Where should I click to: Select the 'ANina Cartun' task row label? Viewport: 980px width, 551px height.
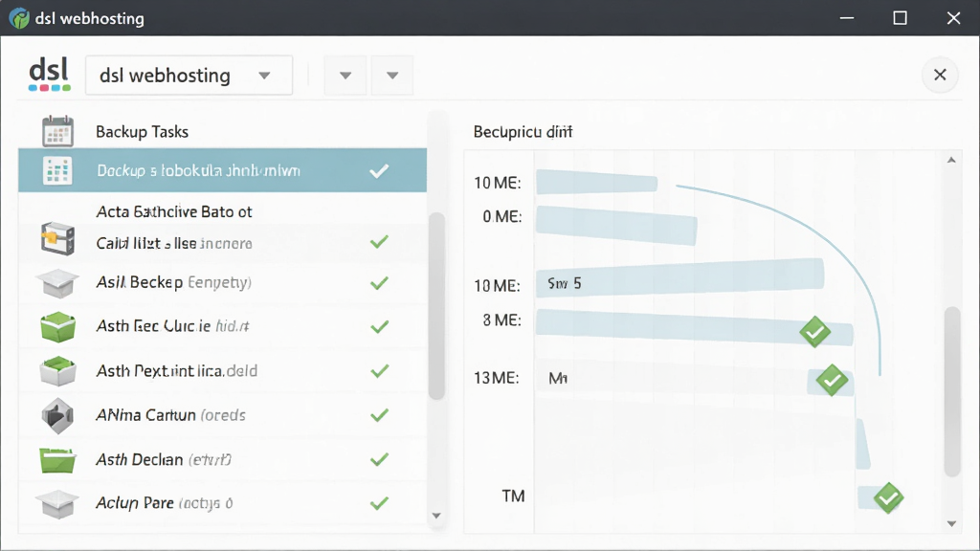click(x=170, y=415)
